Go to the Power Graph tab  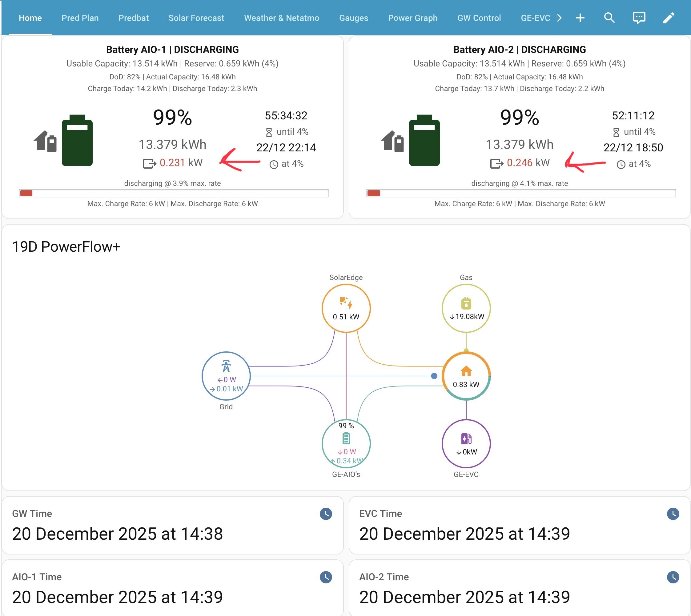point(413,18)
